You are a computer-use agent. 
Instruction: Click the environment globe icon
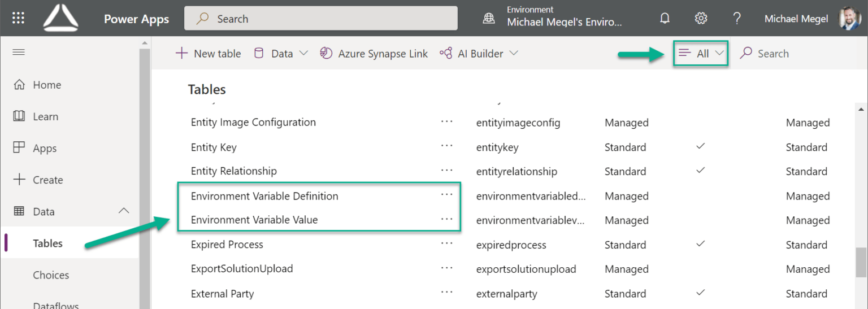[x=489, y=19]
